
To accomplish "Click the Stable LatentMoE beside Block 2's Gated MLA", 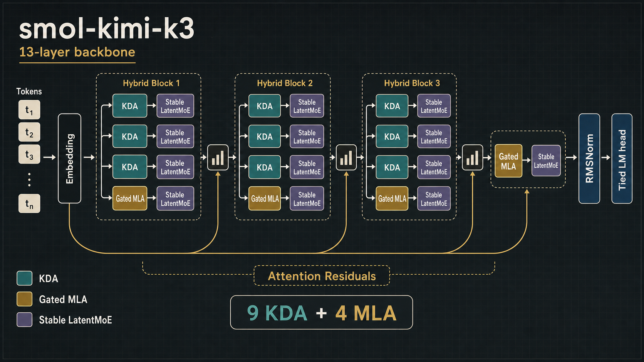I will tap(307, 199).
